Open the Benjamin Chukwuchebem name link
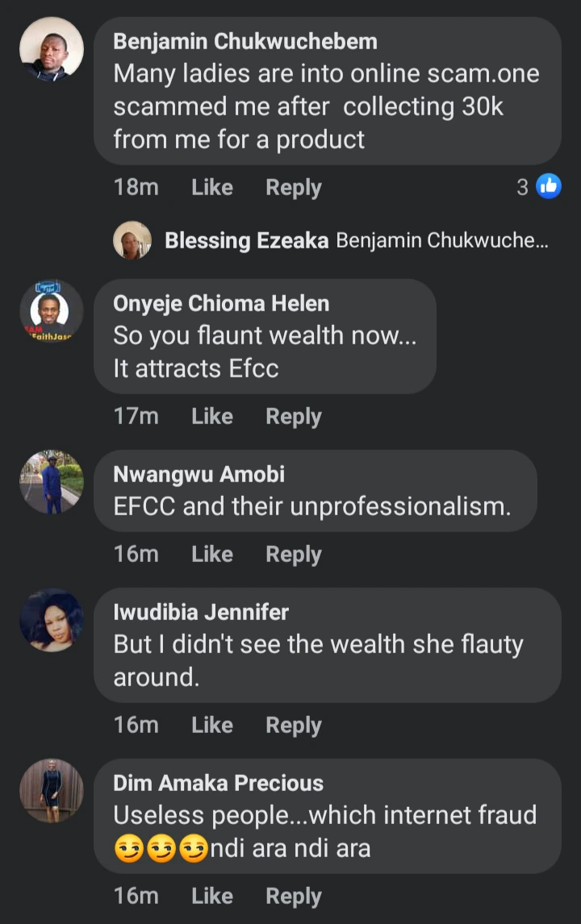Image resolution: width=581 pixels, height=924 pixels. [245, 41]
